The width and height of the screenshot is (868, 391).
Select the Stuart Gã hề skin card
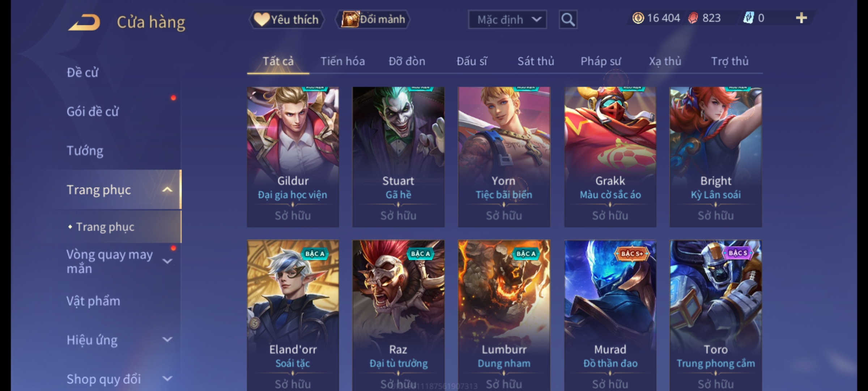(x=398, y=157)
